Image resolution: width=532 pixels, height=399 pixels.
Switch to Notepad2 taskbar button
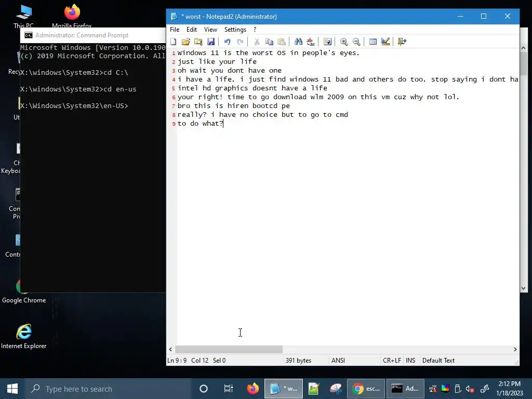point(284,389)
